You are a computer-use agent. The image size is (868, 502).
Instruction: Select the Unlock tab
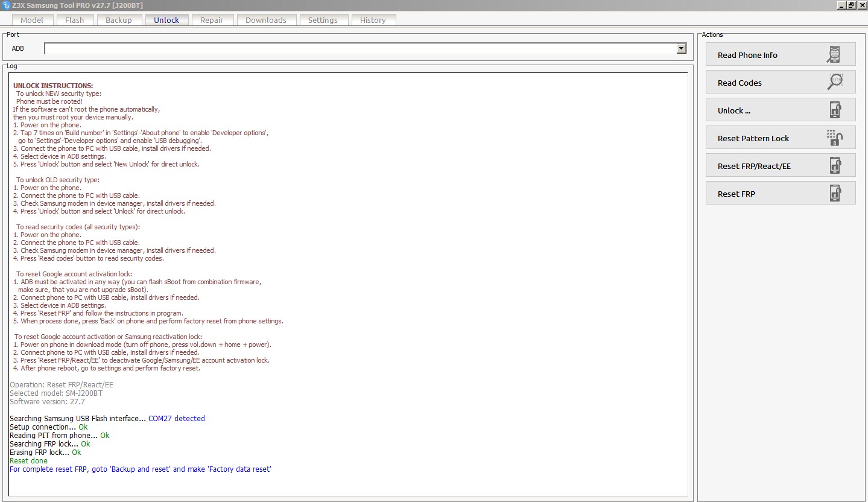[x=166, y=20]
